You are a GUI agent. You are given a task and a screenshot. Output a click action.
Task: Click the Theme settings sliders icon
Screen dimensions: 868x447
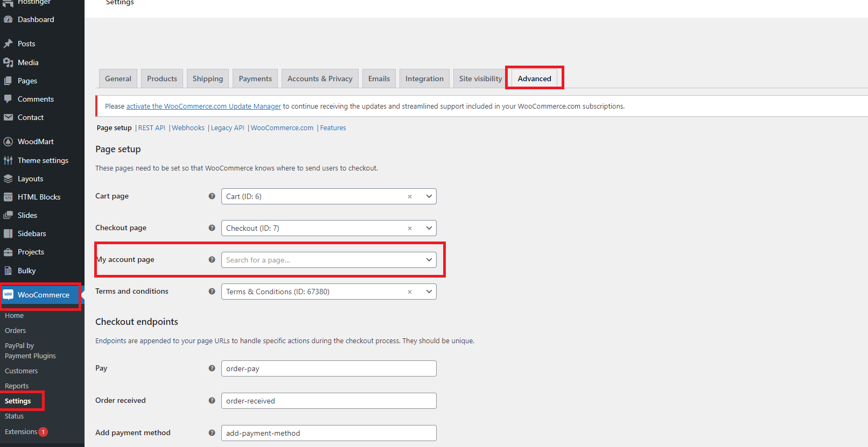click(8, 160)
